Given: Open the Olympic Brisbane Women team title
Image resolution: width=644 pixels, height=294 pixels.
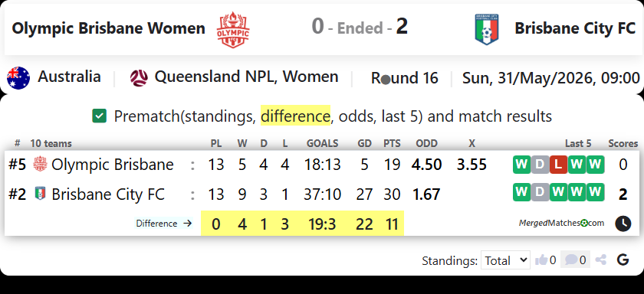Looking at the screenshot, I should pyautogui.click(x=108, y=28).
